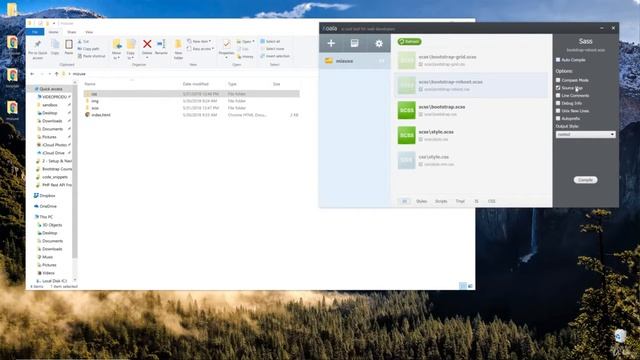
Task: Open recent locations dropdown arrow
Action: pyautogui.click(x=49, y=74)
